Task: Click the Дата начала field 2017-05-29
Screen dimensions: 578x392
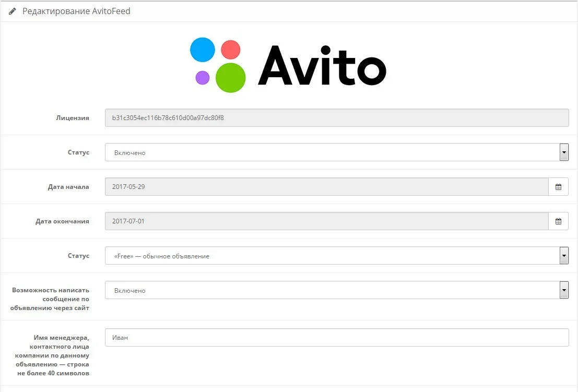Action: (327, 187)
